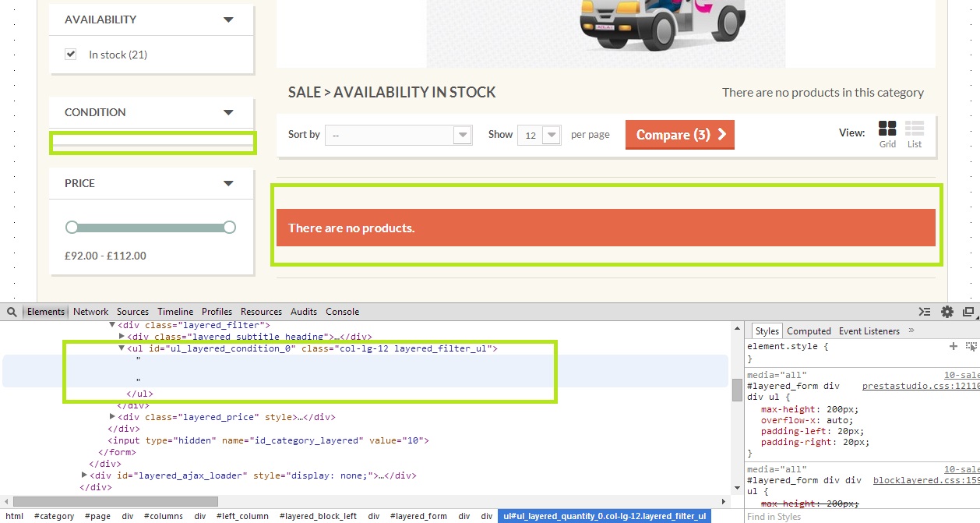Select the closing </form> tag line
Image resolution: width=980 pixels, height=523 pixels.
coord(117,452)
